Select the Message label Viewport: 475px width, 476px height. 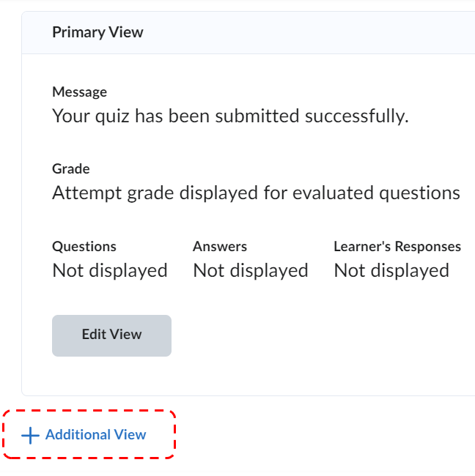[x=79, y=92]
